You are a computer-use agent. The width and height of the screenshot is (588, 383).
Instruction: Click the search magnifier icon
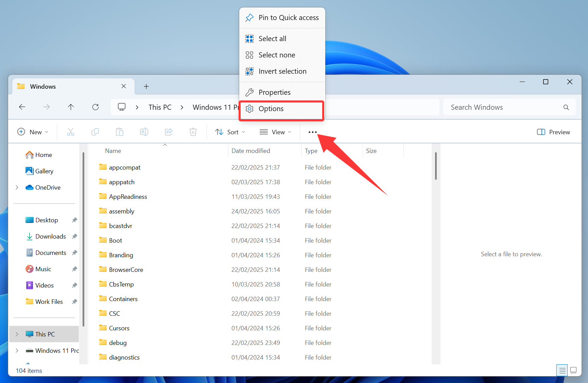coord(566,107)
